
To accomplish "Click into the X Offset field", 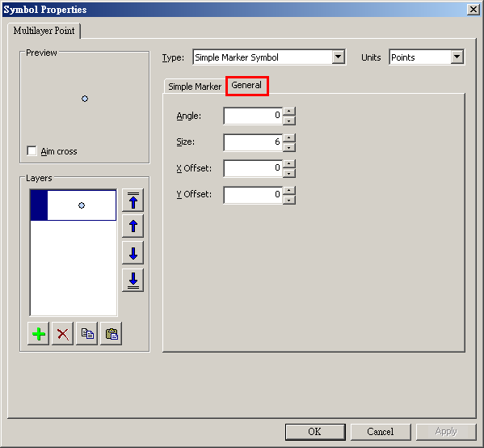I will [x=253, y=168].
